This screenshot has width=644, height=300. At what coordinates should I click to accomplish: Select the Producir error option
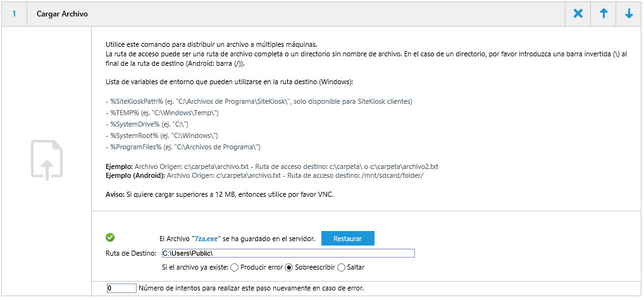(x=235, y=267)
